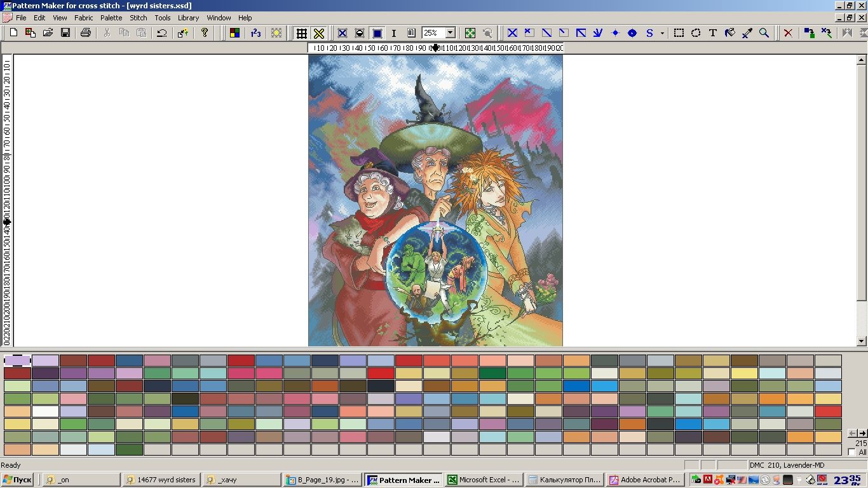Click the magnifying glass Zoom tool

click(764, 33)
